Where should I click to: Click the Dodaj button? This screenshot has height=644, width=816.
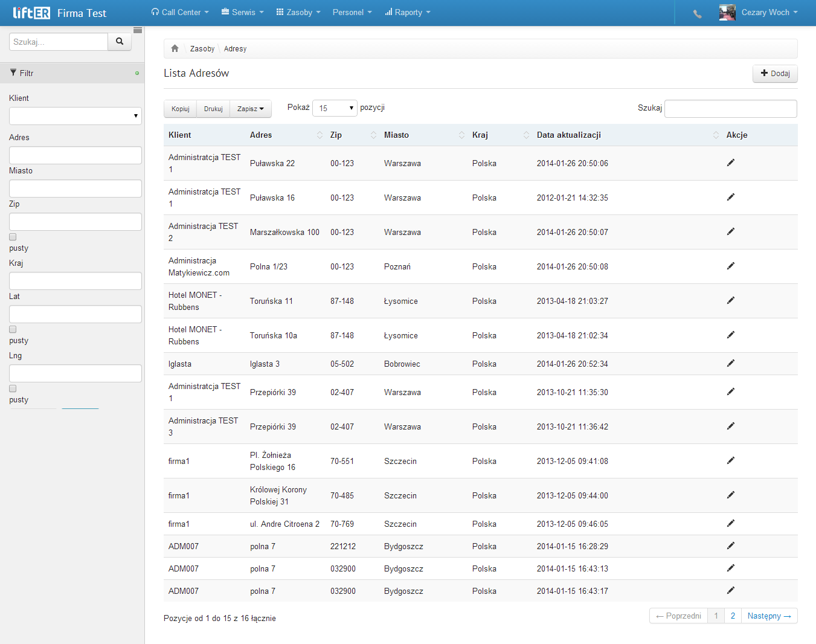(776, 73)
